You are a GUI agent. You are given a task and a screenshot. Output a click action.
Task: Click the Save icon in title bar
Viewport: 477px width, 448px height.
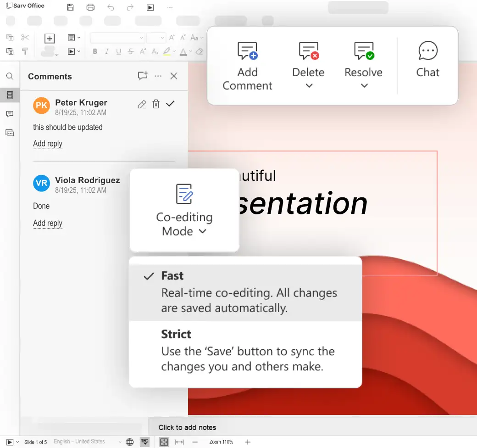(x=70, y=7)
